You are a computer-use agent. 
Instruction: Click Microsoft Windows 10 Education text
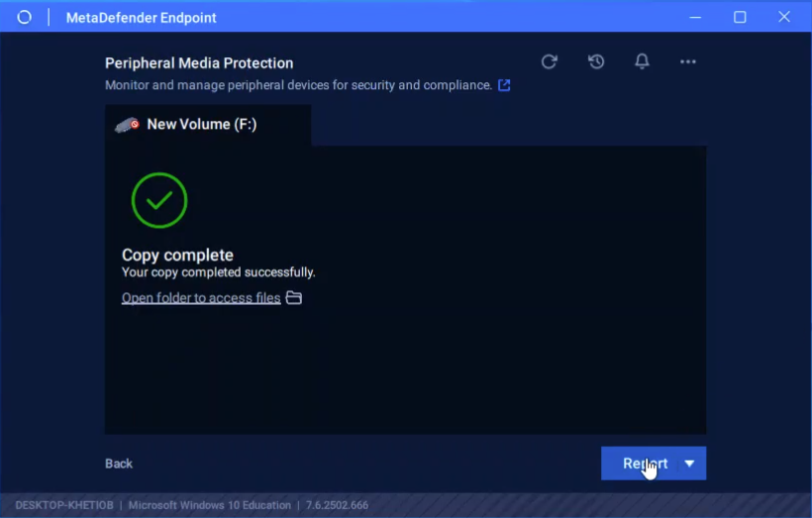tap(210, 505)
